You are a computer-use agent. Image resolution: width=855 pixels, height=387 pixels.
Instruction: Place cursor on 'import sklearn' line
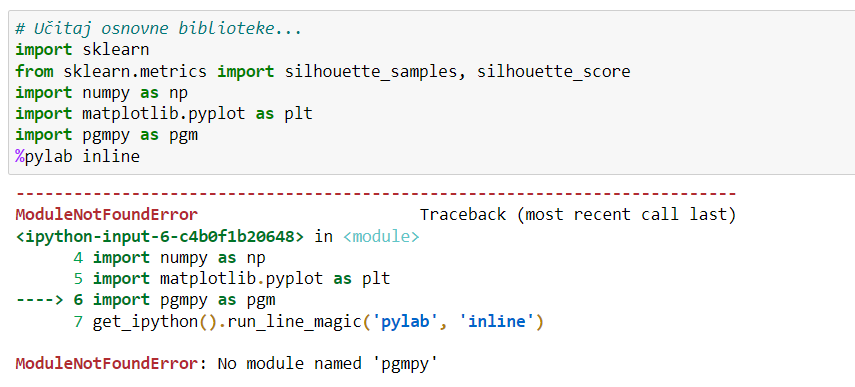[82, 50]
